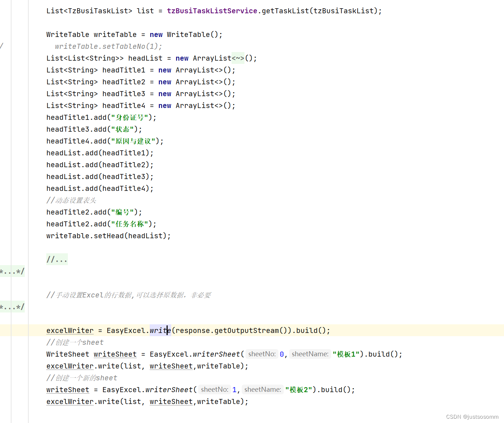
Task: Expand the folded //... comment block
Action: (x=57, y=259)
